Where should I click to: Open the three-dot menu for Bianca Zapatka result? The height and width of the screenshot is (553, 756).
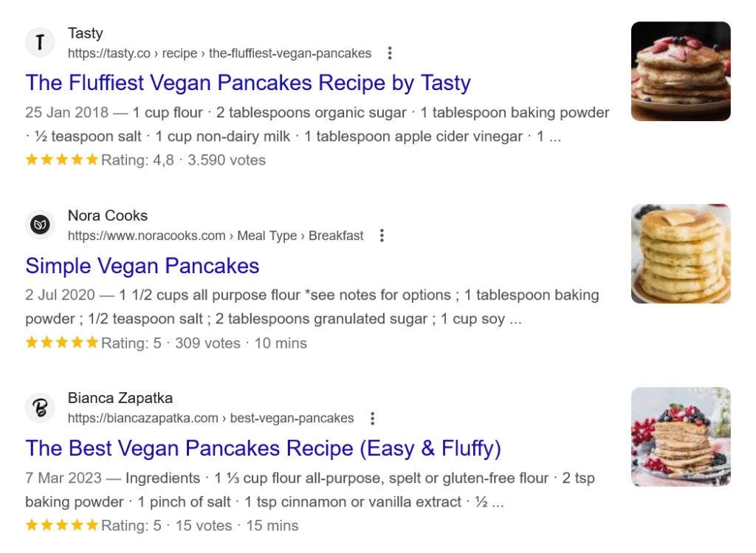(372, 418)
